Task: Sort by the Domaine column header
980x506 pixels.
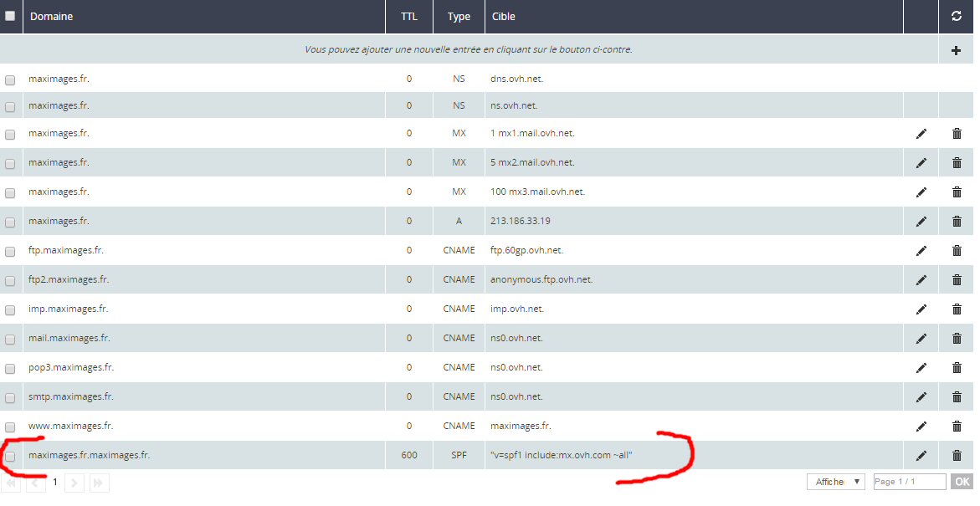Action: (x=51, y=17)
